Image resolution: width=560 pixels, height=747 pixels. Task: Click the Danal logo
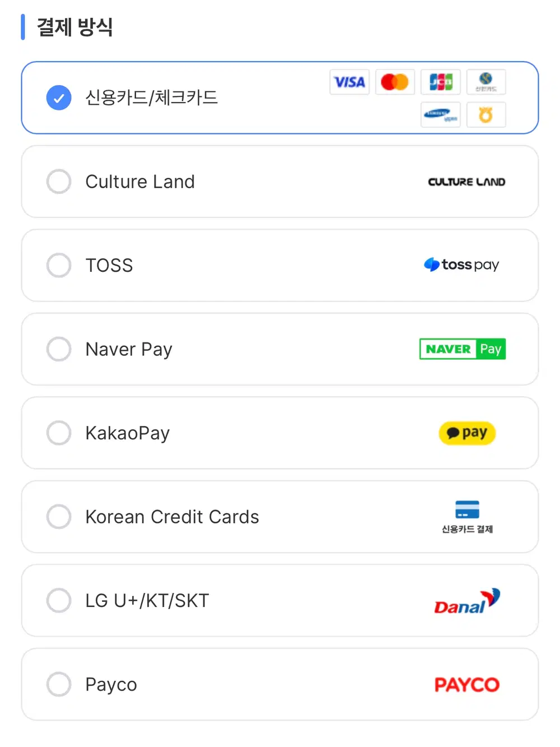(x=466, y=602)
